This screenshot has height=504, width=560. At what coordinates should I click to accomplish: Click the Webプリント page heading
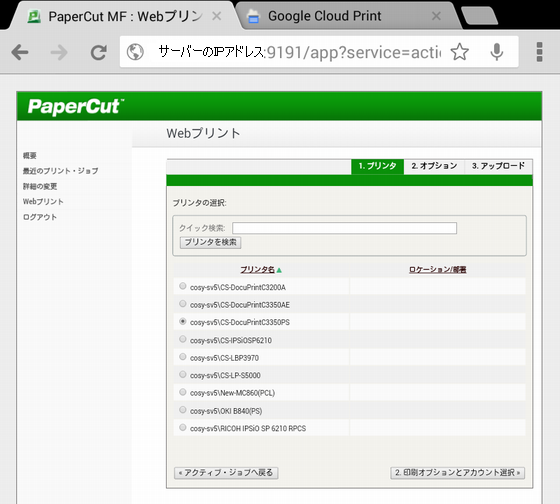point(203,134)
